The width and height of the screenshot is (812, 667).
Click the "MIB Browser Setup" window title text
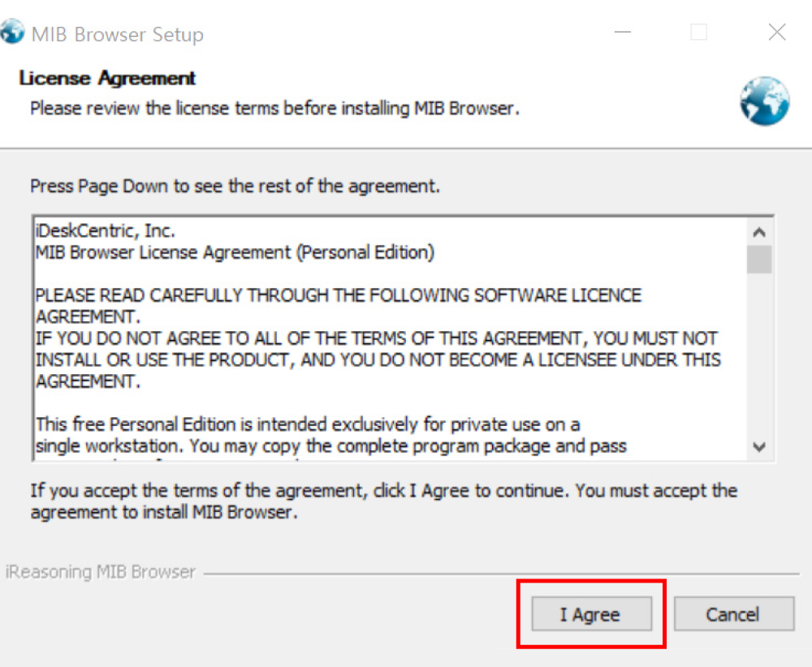pos(117,35)
